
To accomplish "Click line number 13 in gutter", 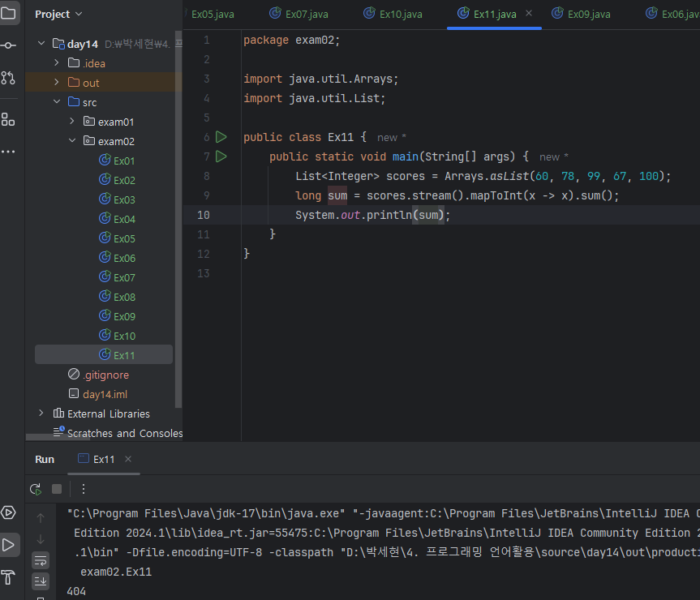I will (204, 273).
